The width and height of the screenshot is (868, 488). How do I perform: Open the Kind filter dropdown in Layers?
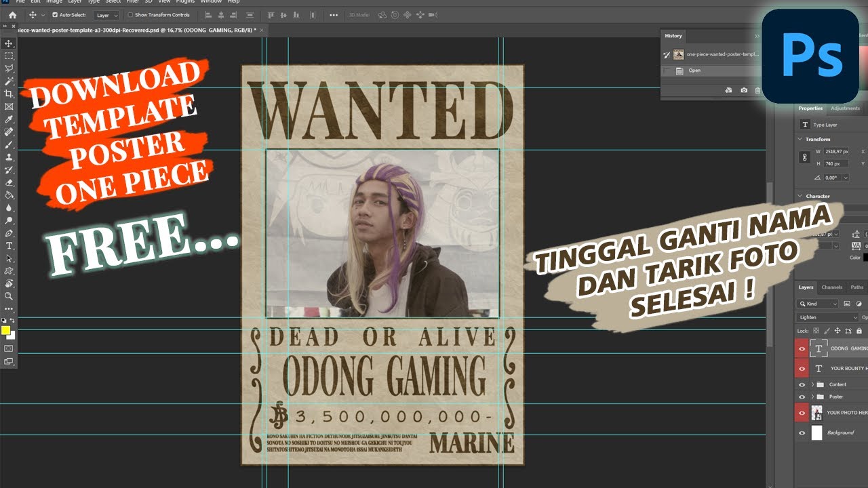818,304
